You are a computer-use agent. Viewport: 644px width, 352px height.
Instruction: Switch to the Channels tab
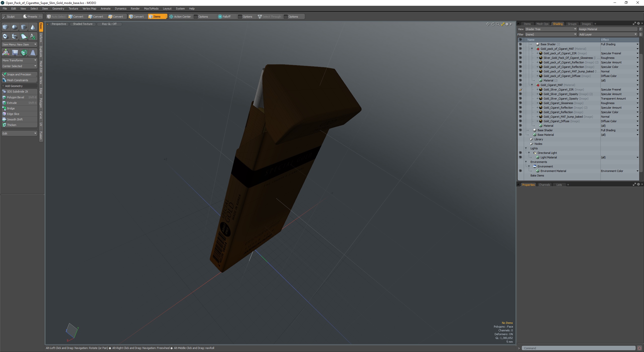[544, 185]
